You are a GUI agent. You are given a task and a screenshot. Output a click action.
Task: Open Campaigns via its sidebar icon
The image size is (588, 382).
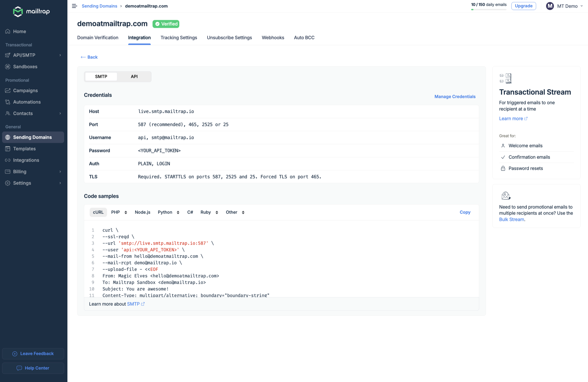[x=8, y=90]
